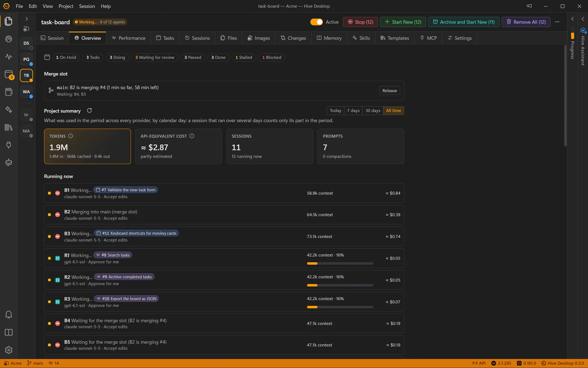Click Stop (12) button
Screen dimensions: 588x368
pos(361,22)
